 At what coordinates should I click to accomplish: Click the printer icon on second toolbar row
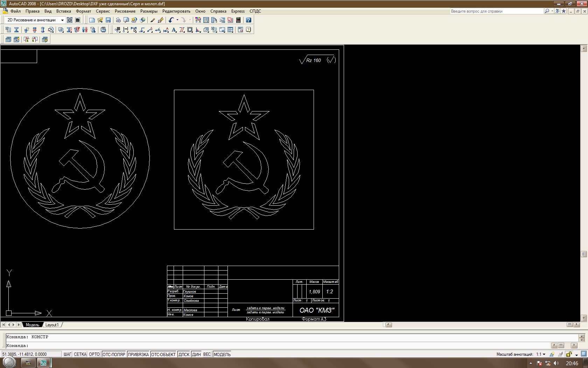(x=103, y=30)
